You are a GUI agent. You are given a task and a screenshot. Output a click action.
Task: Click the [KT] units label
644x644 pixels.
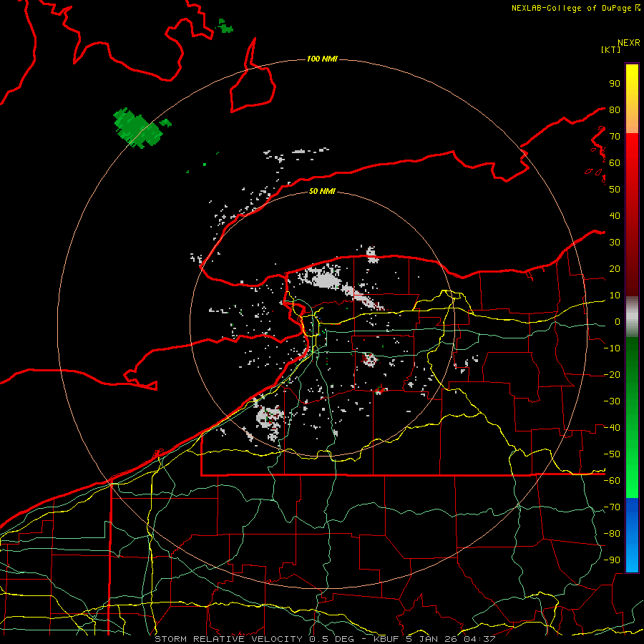tap(611, 49)
